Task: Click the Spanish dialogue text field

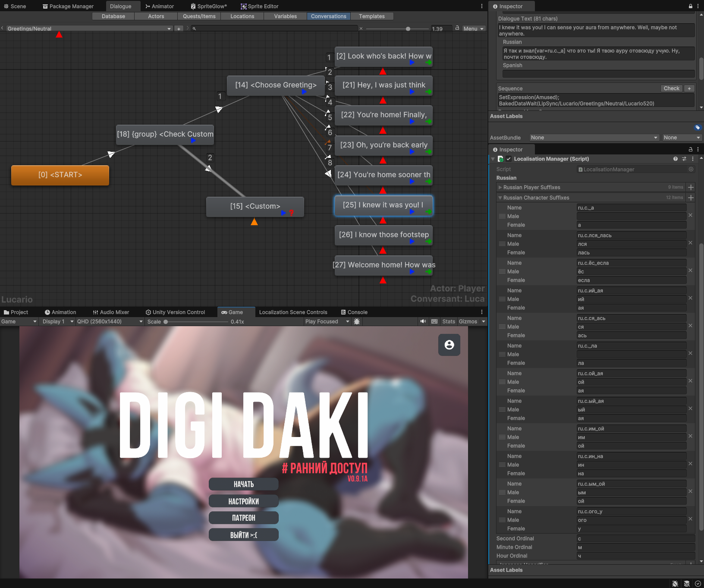Action: [x=599, y=74]
